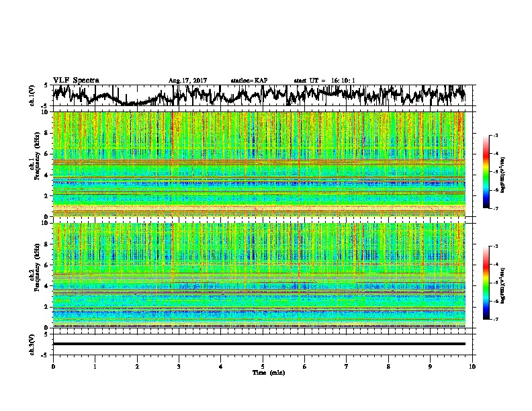Click the ch.2 frequency axis "10" tick label

coord(46,223)
